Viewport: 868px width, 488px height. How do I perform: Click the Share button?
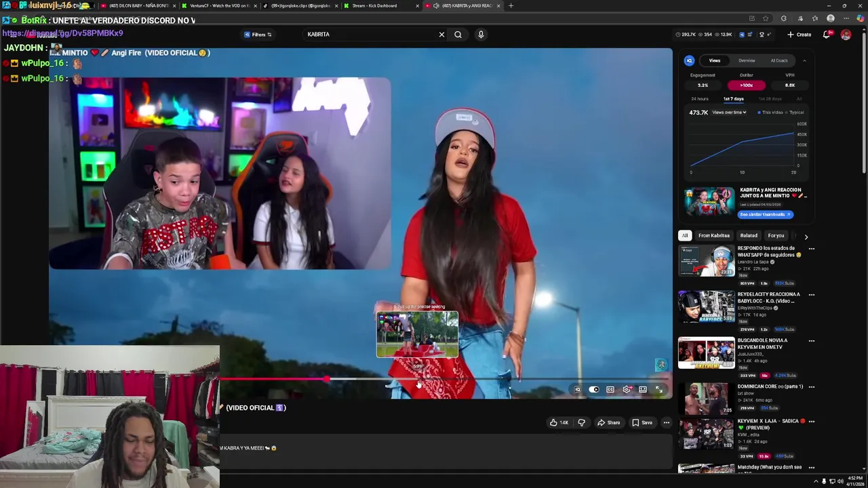[x=608, y=423]
